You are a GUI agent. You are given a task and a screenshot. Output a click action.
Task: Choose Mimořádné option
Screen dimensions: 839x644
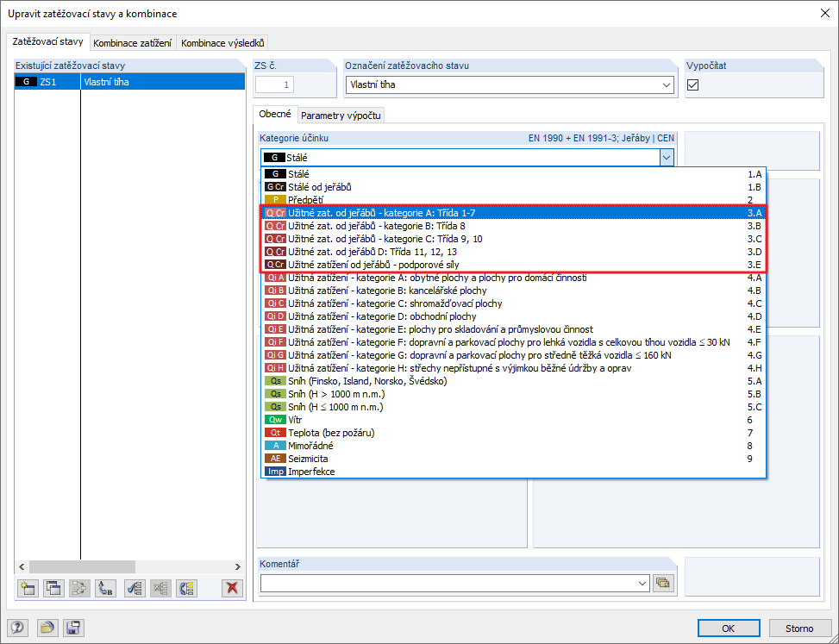point(514,446)
